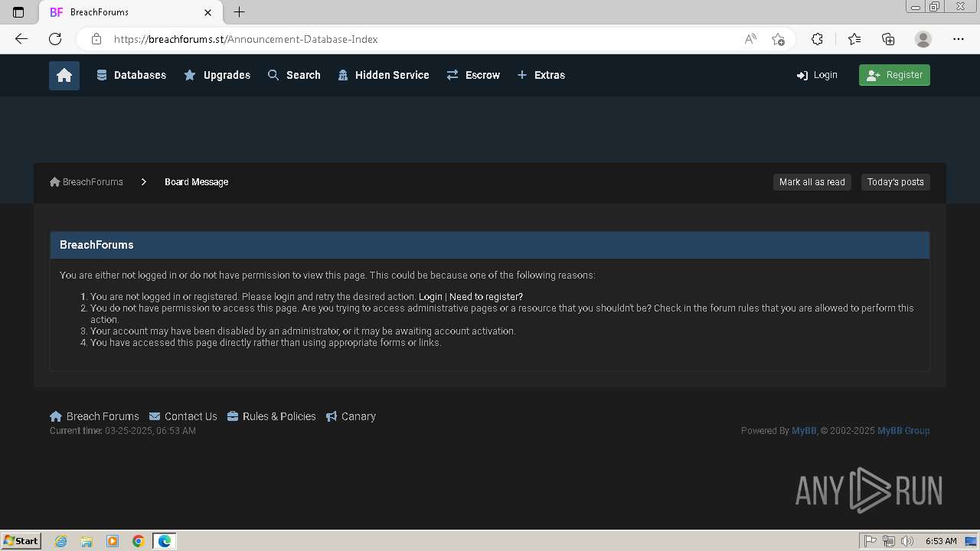
Task: Open Chrome from taskbar
Action: click(x=139, y=541)
